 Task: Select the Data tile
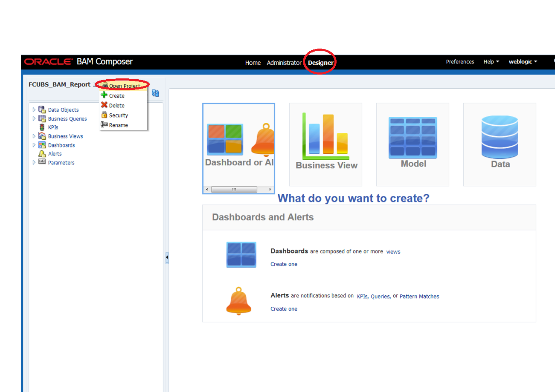(500, 144)
